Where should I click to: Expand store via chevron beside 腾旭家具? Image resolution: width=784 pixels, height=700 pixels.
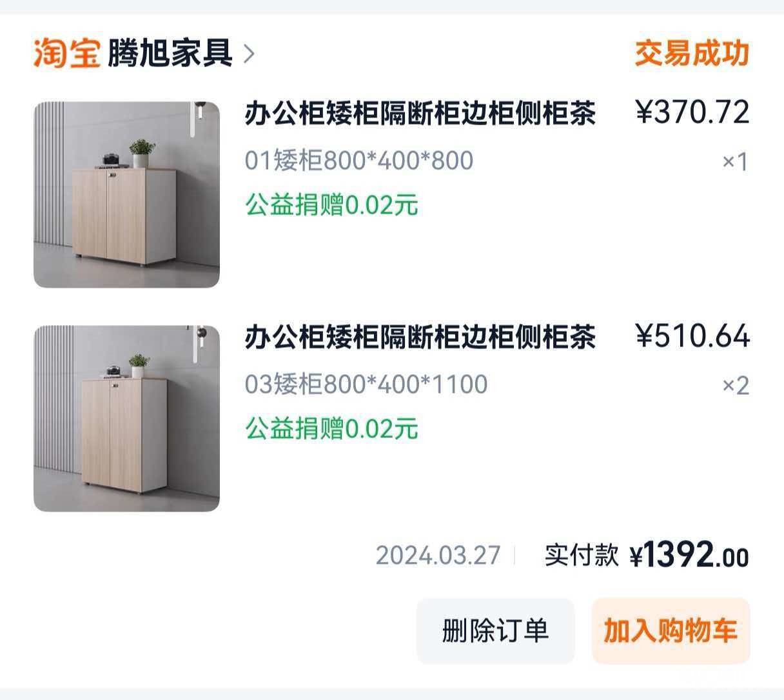tap(249, 54)
